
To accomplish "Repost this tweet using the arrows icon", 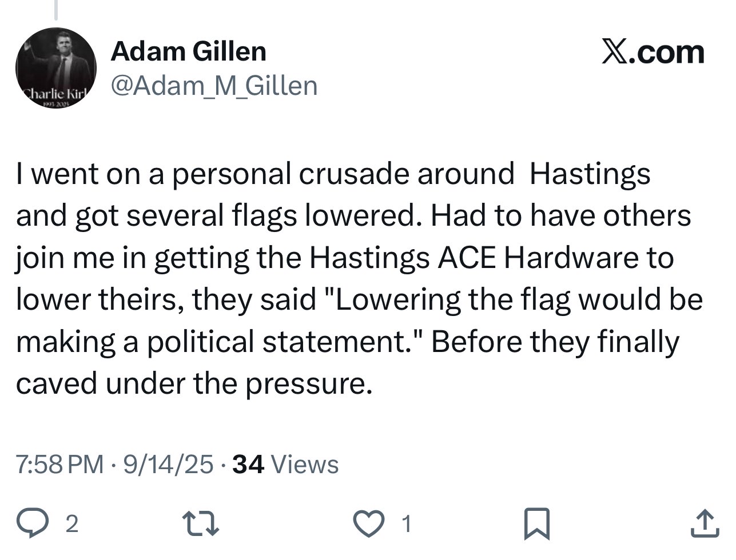I will click(199, 523).
